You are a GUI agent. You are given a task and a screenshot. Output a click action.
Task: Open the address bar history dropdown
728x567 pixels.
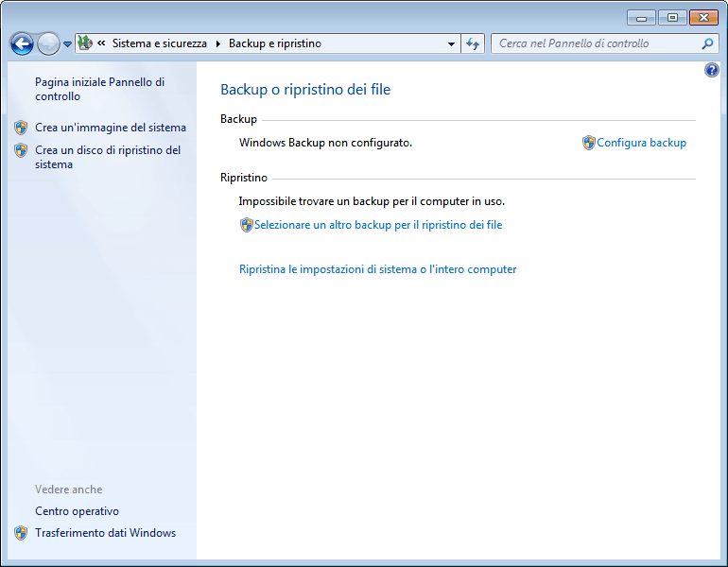(451, 43)
